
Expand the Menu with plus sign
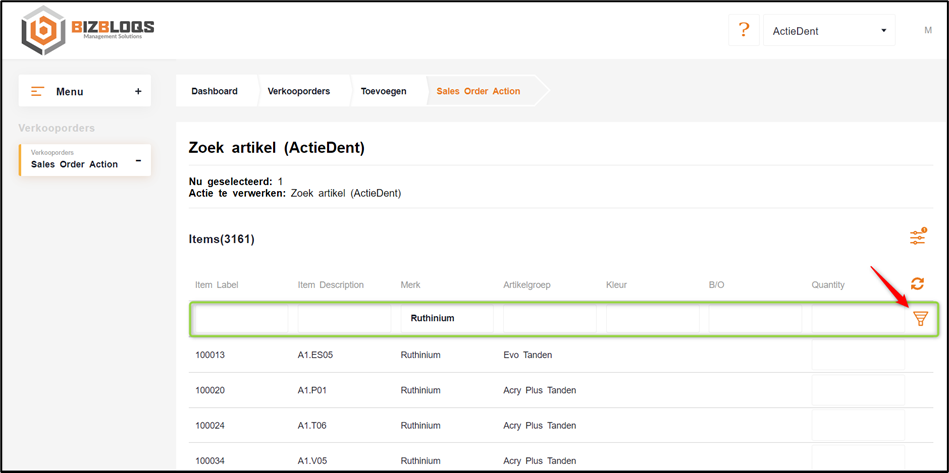point(138,91)
